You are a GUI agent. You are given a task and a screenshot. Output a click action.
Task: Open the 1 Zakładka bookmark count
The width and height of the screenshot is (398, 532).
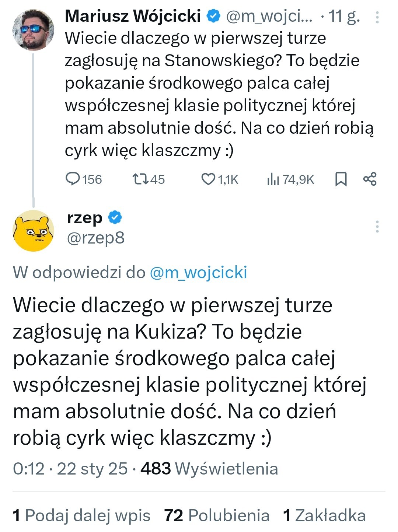click(324, 515)
